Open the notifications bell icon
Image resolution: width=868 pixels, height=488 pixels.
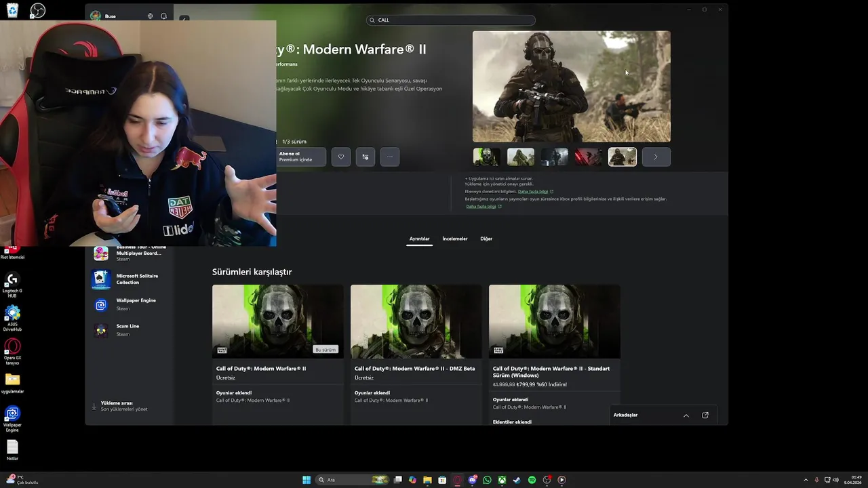point(163,16)
